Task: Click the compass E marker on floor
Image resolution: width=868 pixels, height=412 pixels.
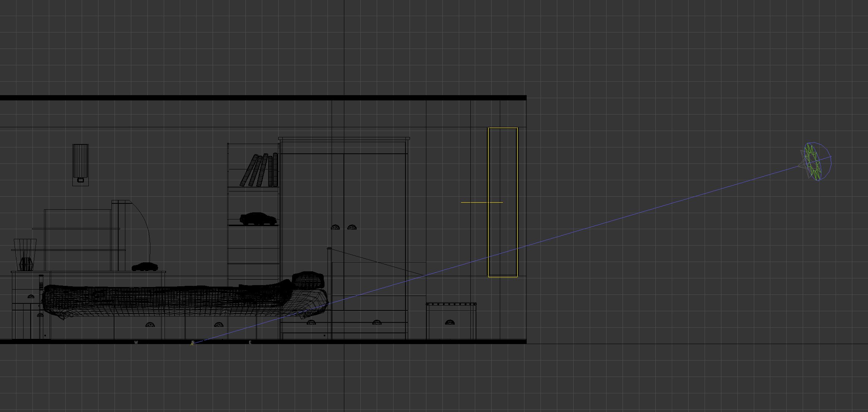Action: coord(250,342)
